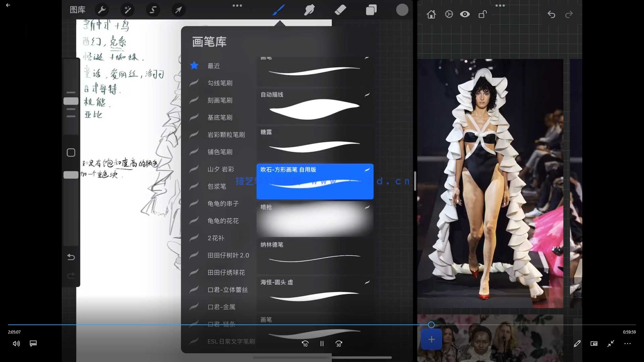This screenshot has height=362, width=644.
Task: Select the 最近 (Recent) brush category
Action: [214, 66]
